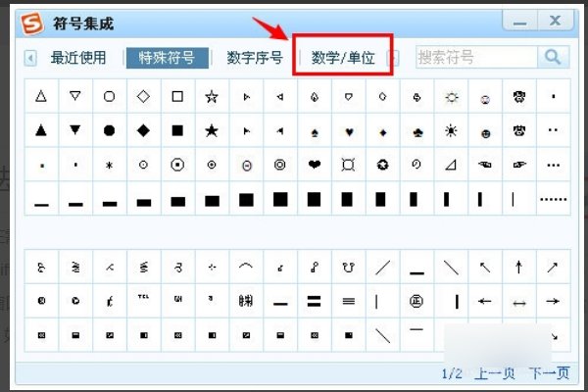The height and width of the screenshot is (392, 588).
Task: Insert the hollow down triangle ▽ symbol
Action: (x=75, y=96)
